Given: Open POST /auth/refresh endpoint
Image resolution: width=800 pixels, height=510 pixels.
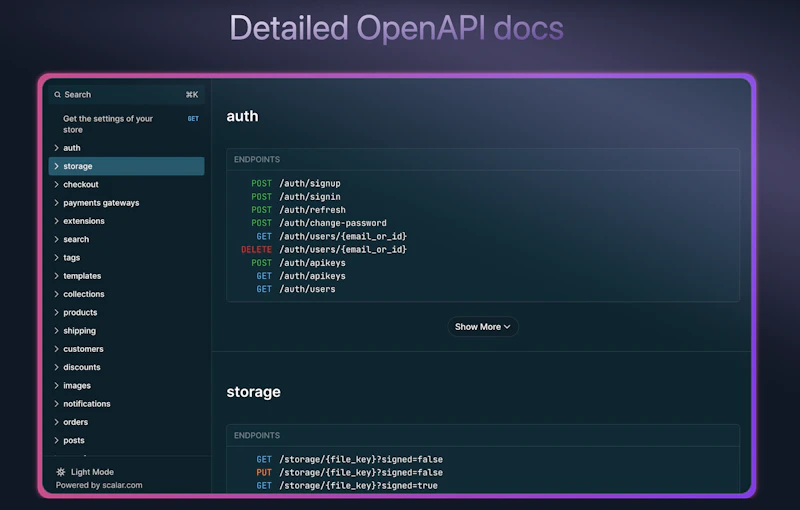Looking at the screenshot, I should pos(298,210).
